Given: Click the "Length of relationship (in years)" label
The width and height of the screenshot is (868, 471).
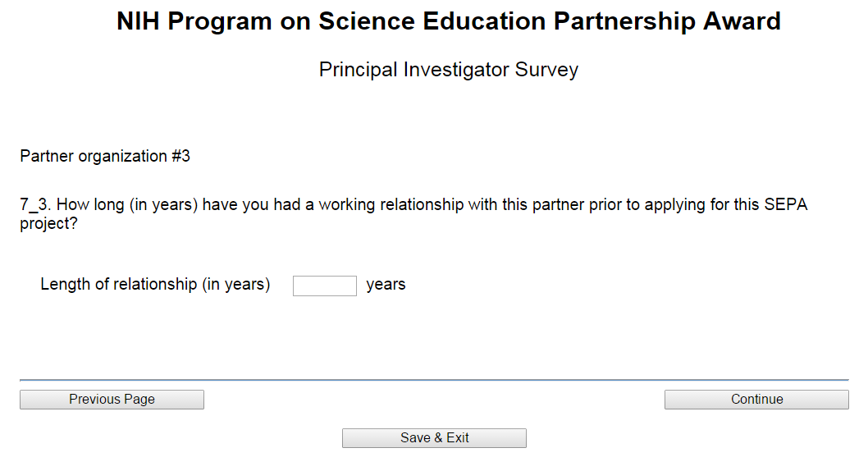Looking at the screenshot, I should tap(155, 285).
